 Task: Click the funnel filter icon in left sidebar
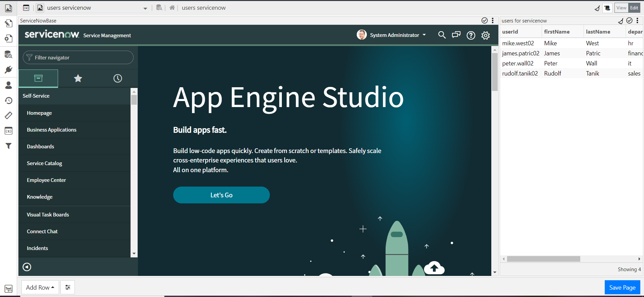[x=8, y=146]
